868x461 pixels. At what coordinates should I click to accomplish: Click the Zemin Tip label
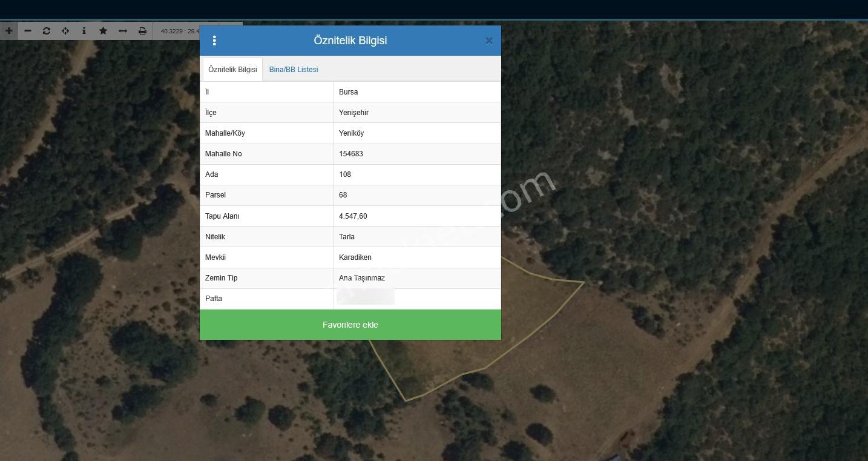[x=222, y=278]
